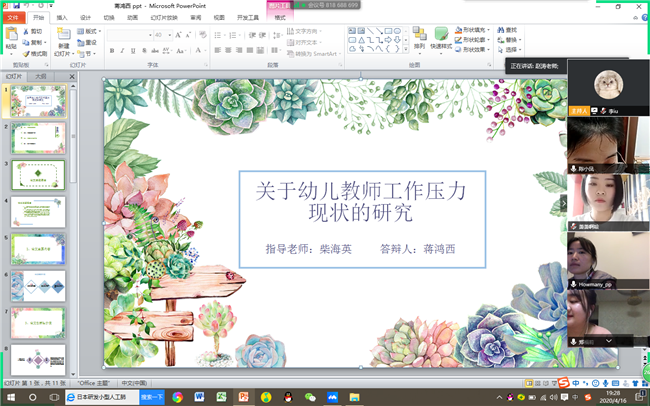
Task: Click the Reset (重设) slide button
Action: 87,43
